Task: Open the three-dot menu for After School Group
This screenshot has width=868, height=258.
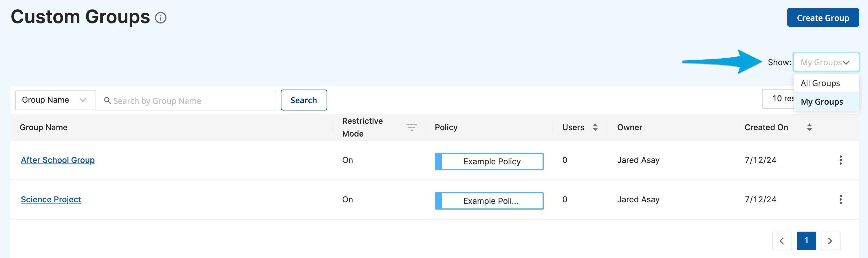Action: pyautogui.click(x=840, y=160)
